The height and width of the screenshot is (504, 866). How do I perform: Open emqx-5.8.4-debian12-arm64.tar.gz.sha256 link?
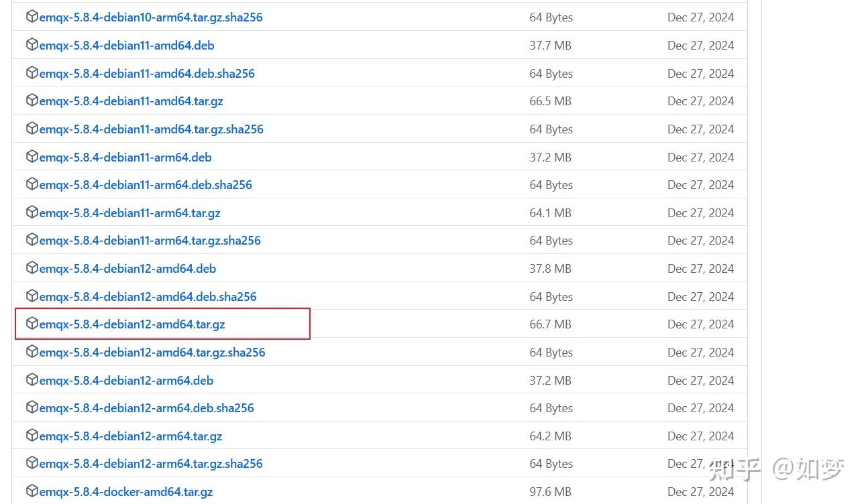(151, 464)
